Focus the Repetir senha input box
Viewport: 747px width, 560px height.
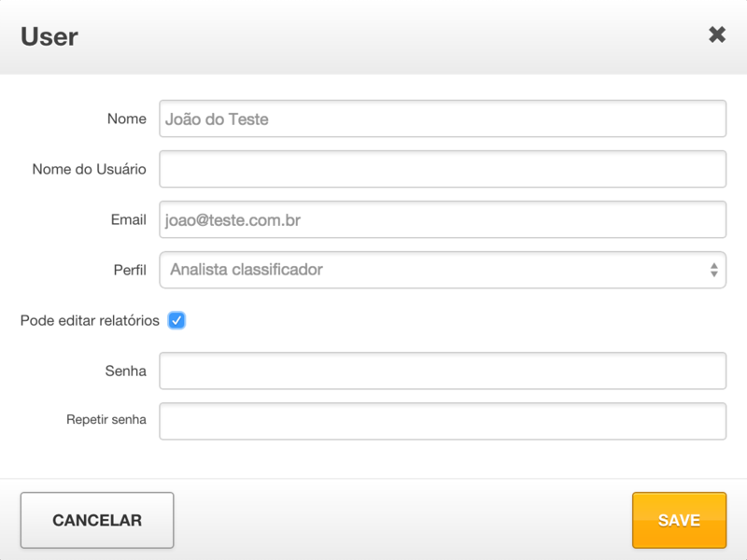click(442, 421)
